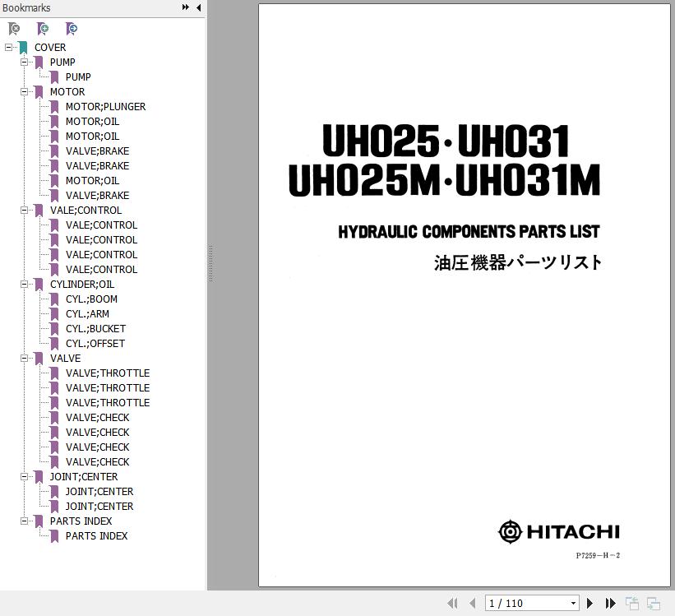Collapse the top-level JOINT;CENTER bookmark group
The image size is (675, 616).
[x=24, y=477]
